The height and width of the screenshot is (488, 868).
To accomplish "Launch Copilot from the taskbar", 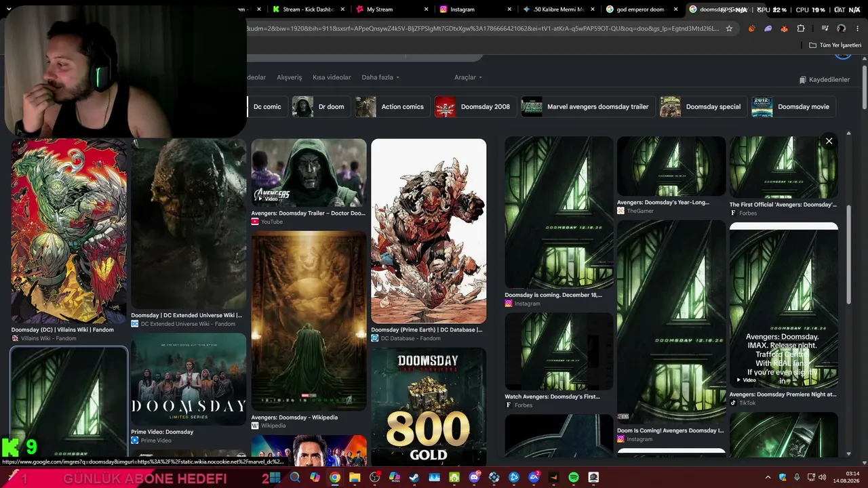I will coord(315,478).
